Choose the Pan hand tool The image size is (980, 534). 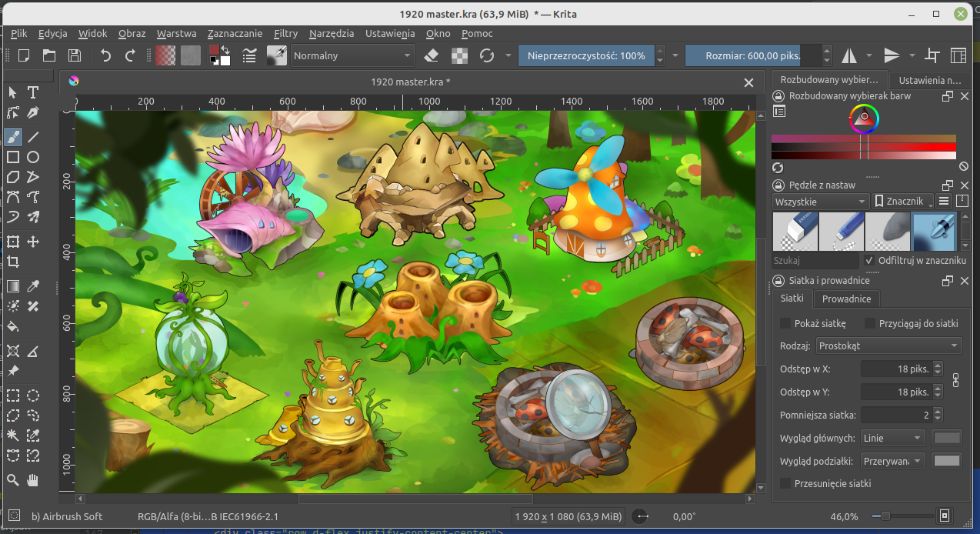(x=33, y=480)
